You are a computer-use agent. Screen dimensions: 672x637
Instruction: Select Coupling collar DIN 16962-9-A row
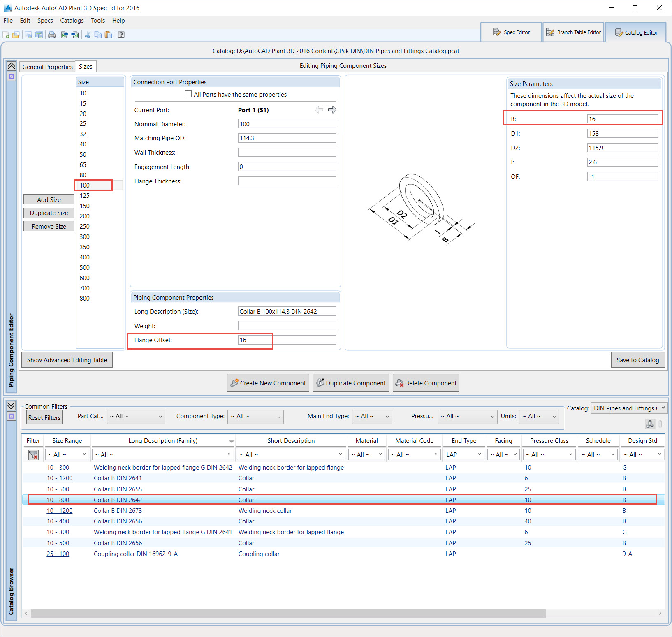tap(343, 554)
